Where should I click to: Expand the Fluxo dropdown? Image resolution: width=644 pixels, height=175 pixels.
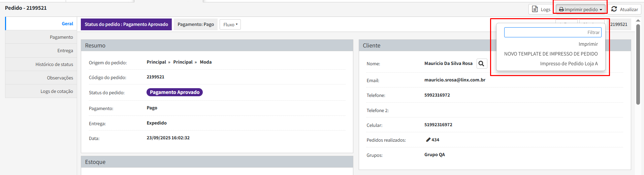click(x=230, y=25)
